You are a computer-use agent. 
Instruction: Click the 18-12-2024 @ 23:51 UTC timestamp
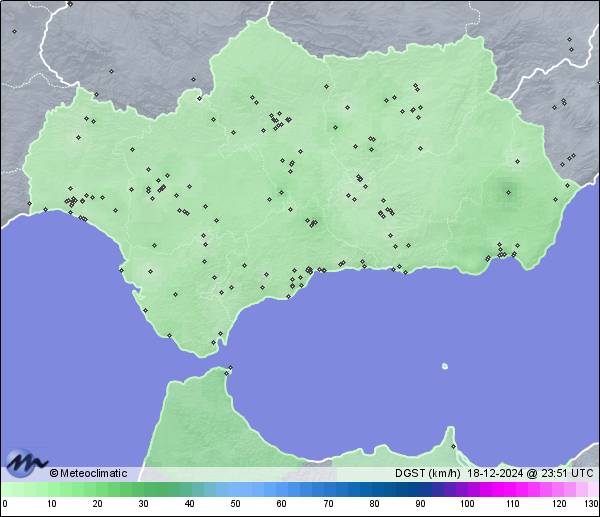point(529,473)
